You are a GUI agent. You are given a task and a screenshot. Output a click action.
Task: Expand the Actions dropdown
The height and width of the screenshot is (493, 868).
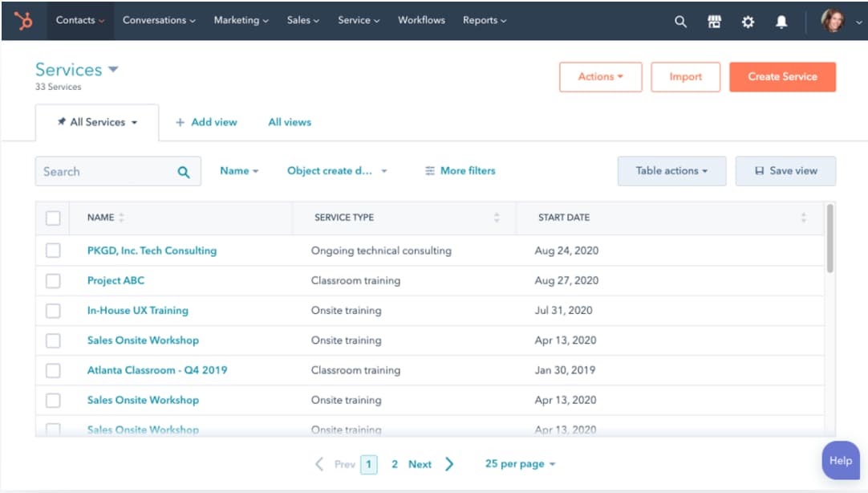click(x=600, y=77)
